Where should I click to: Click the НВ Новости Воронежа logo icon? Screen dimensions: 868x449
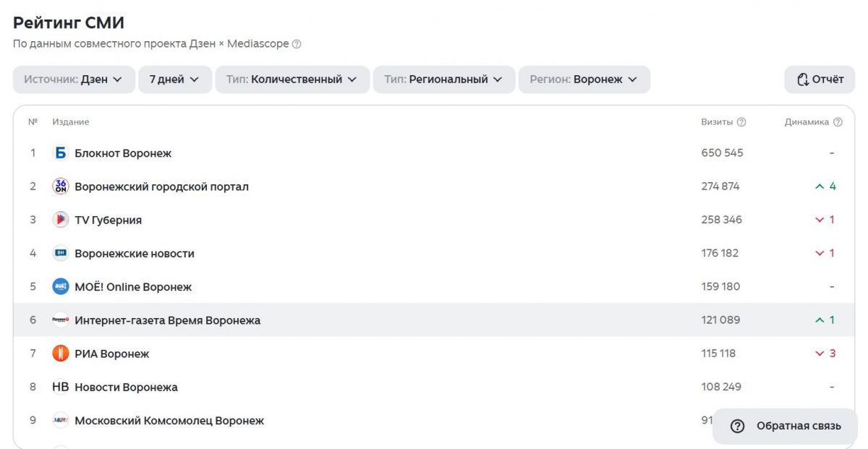tap(61, 387)
